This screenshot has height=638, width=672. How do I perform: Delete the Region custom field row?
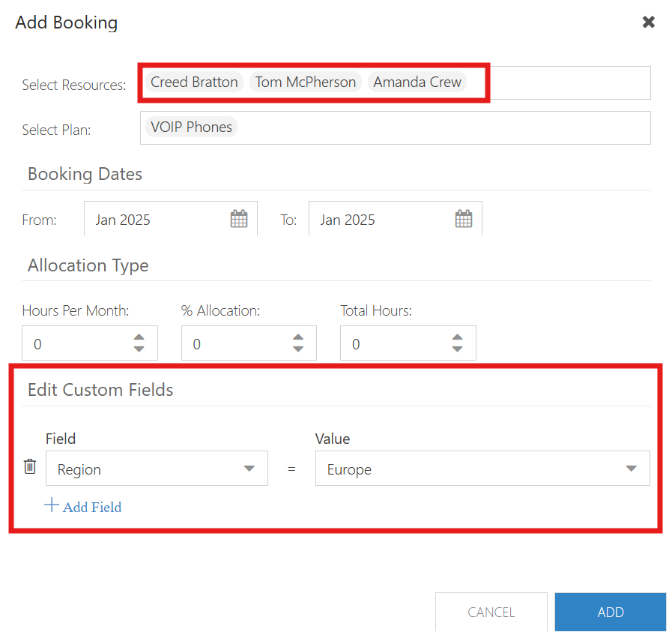tap(30, 466)
